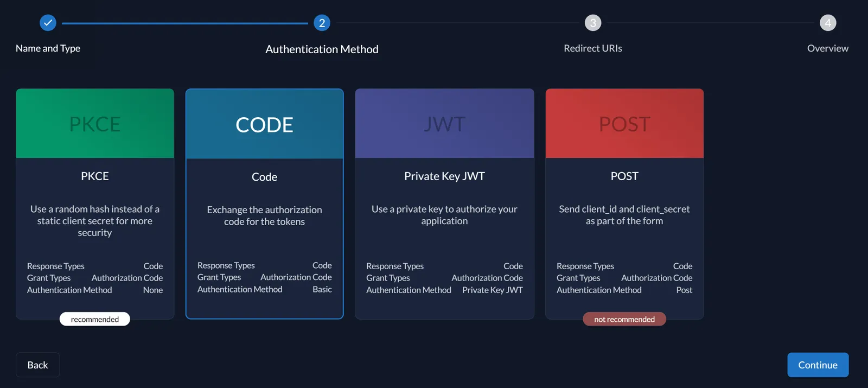The image size is (868, 388).
Task: Click 'Exchange the authorization code for the tokens'
Action: click(264, 215)
